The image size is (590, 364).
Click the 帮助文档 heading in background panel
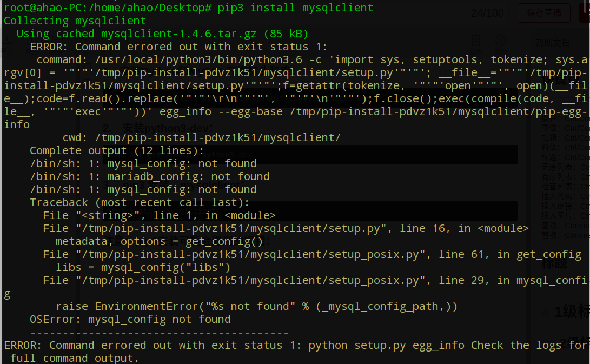(x=553, y=43)
